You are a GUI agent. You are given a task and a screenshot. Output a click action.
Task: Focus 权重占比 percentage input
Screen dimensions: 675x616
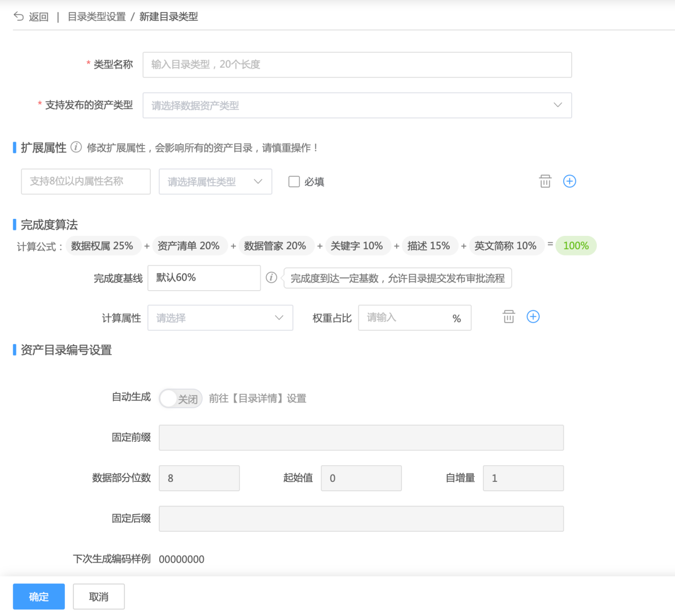click(415, 318)
